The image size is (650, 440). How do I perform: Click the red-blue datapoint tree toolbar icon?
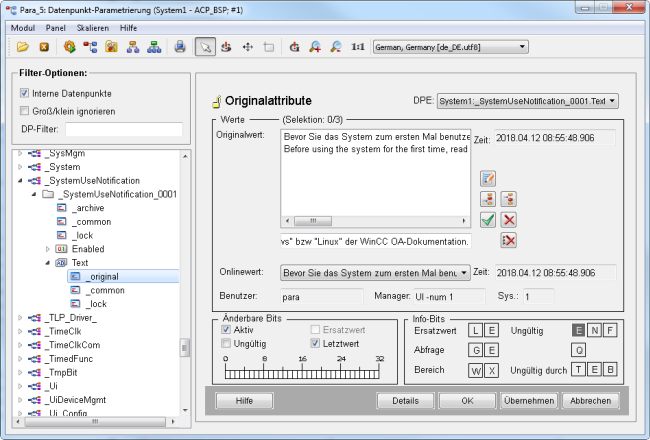pyautogui.click(x=90, y=47)
